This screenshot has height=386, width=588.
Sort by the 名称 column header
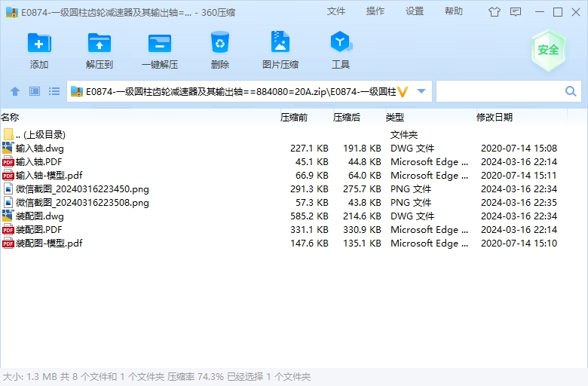coord(10,118)
